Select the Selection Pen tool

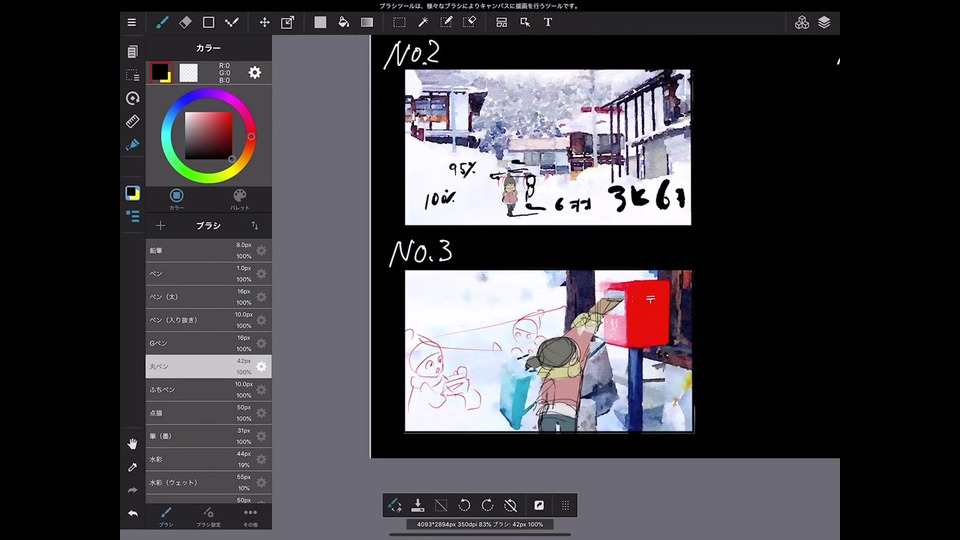pyautogui.click(x=446, y=23)
